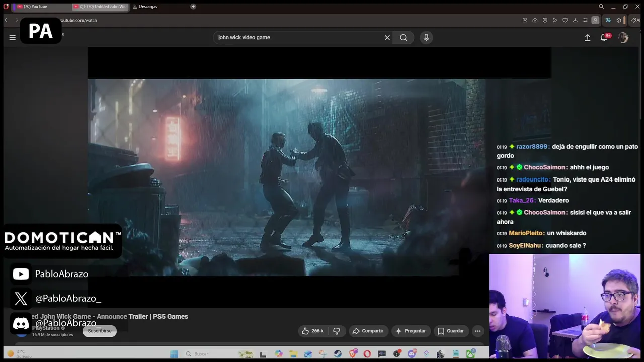Open the extensions cube icon
Viewport: 644px width, 362px height.
tap(619, 20)
